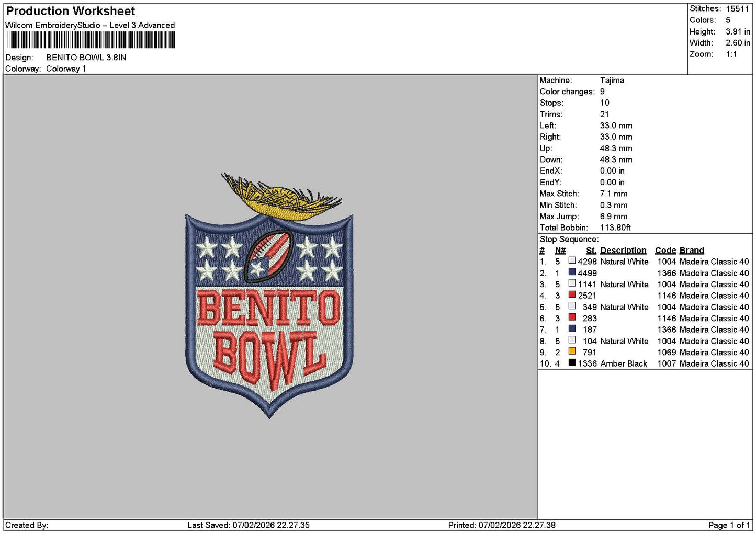Screen dimensions: 756x534
Task: Click the red swatch in stop 4
Action: [572, 294]
